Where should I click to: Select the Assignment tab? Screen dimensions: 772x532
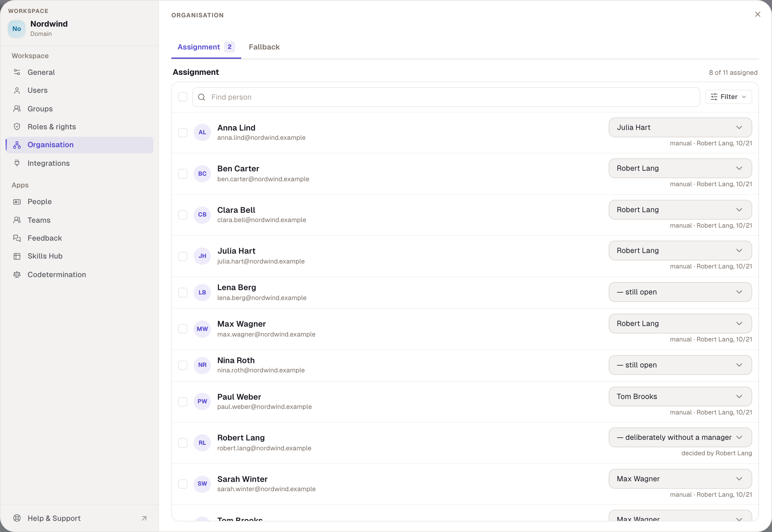[x=206, y=47]
